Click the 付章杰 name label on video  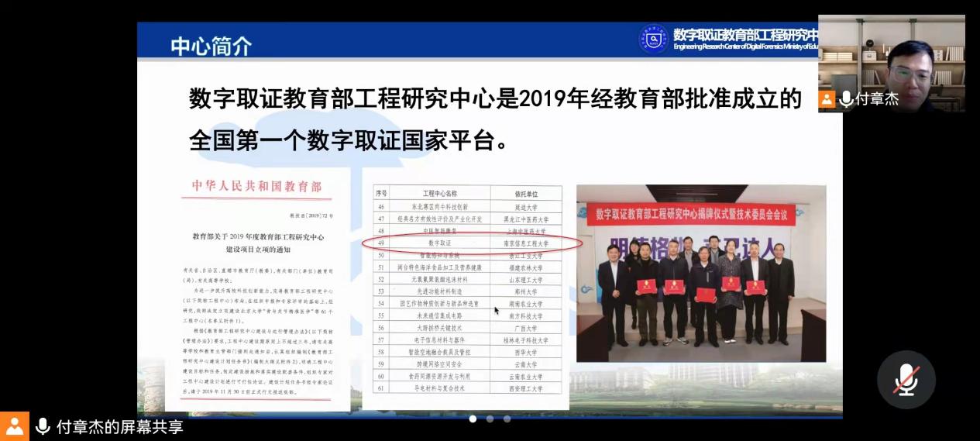[x=877, y=98]
